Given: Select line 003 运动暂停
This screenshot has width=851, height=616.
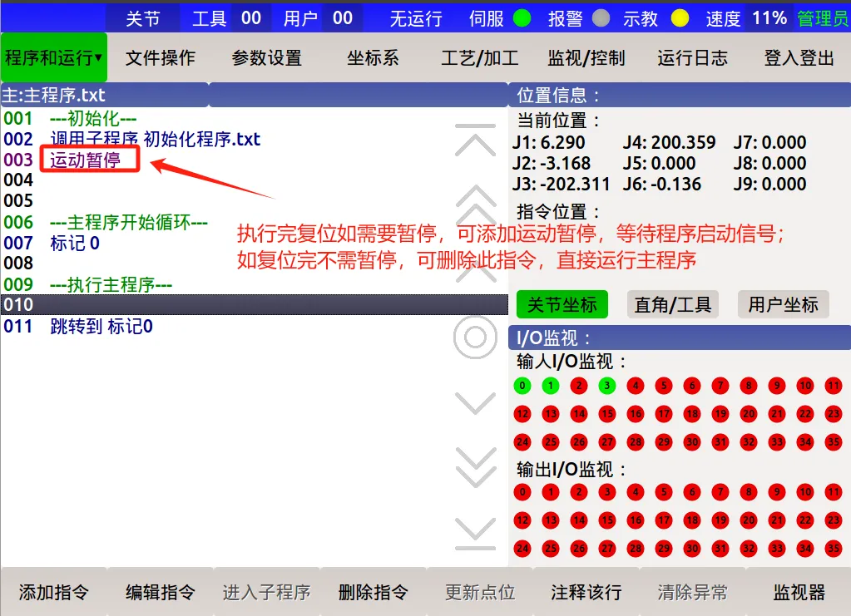Looking at the screenshot, I should tap(255, 160).
